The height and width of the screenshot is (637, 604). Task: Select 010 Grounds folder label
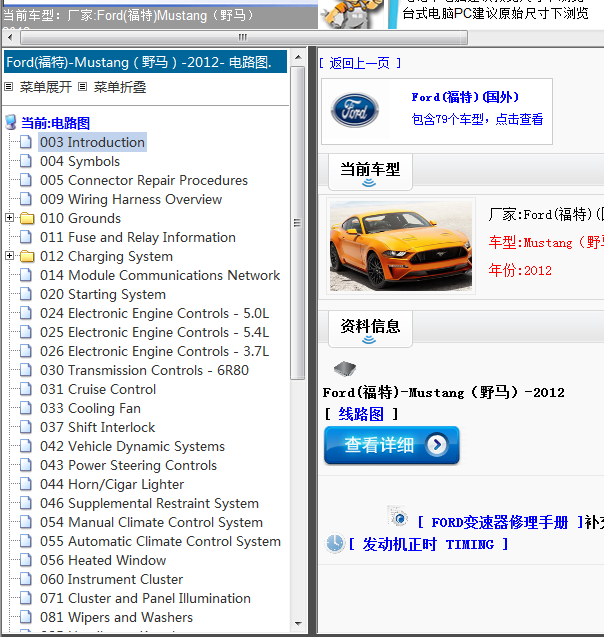pyautogui.click(x=80, y=218)
